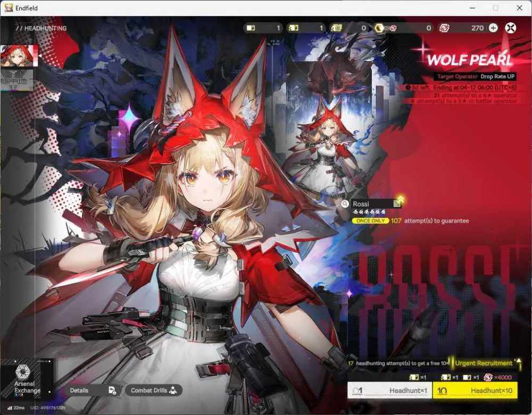Viewport: 532px width, 415px height.
Task: Close the headhunting screen with the X icon
Action: tap(510, 28)
